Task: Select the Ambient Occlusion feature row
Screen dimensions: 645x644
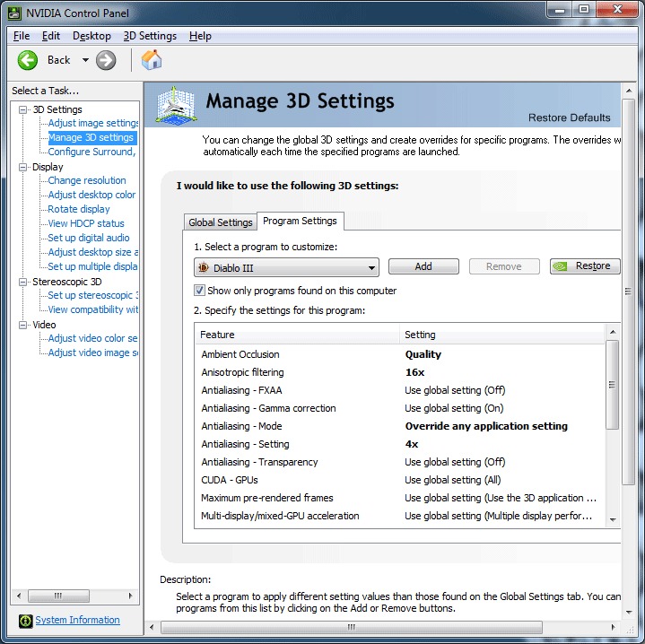Action: 400,354
